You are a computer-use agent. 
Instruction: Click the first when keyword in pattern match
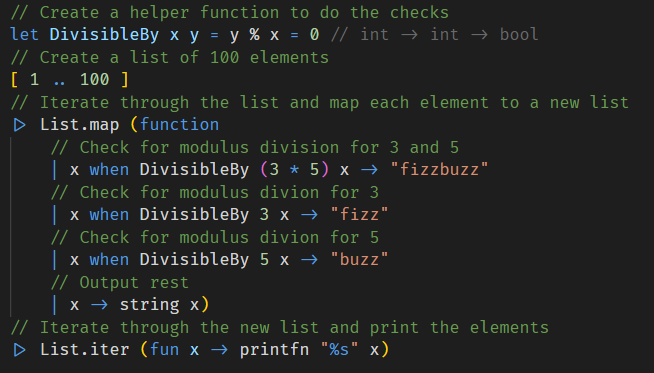point(109,170)
